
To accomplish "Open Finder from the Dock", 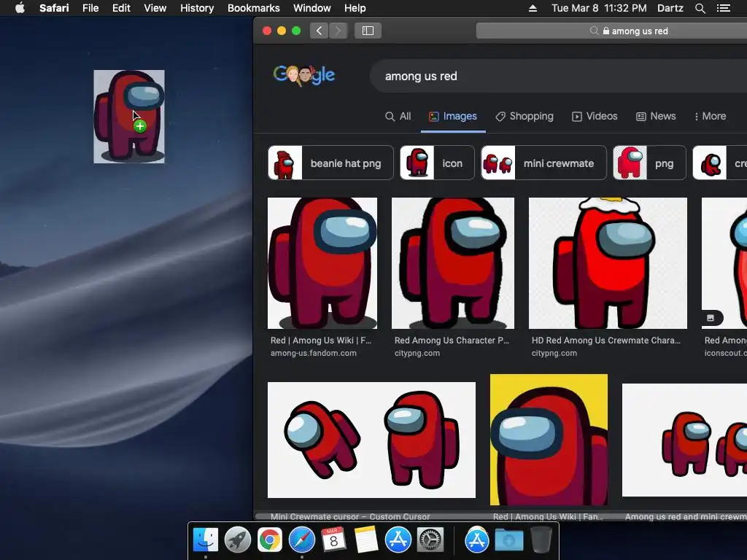I will (205, 540).
